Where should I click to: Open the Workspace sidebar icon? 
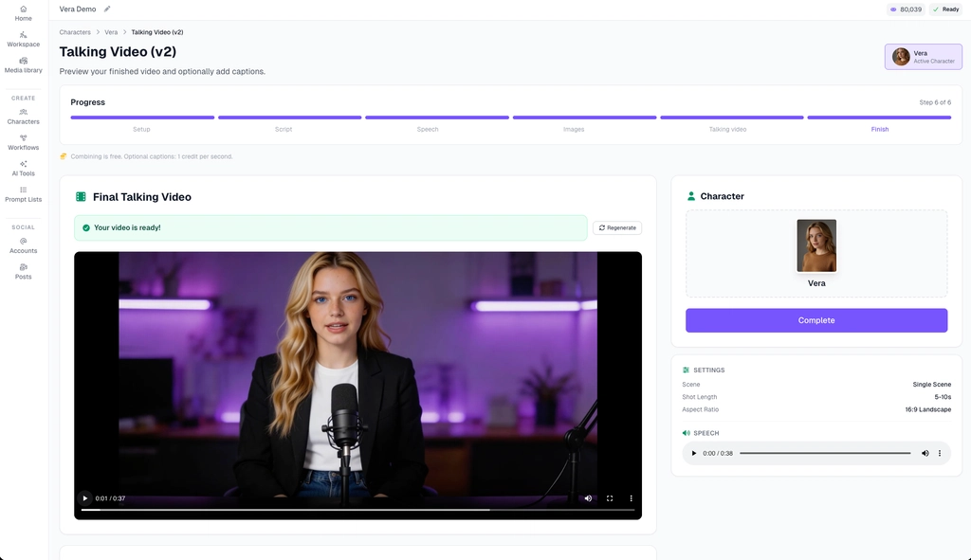point(23,39)
